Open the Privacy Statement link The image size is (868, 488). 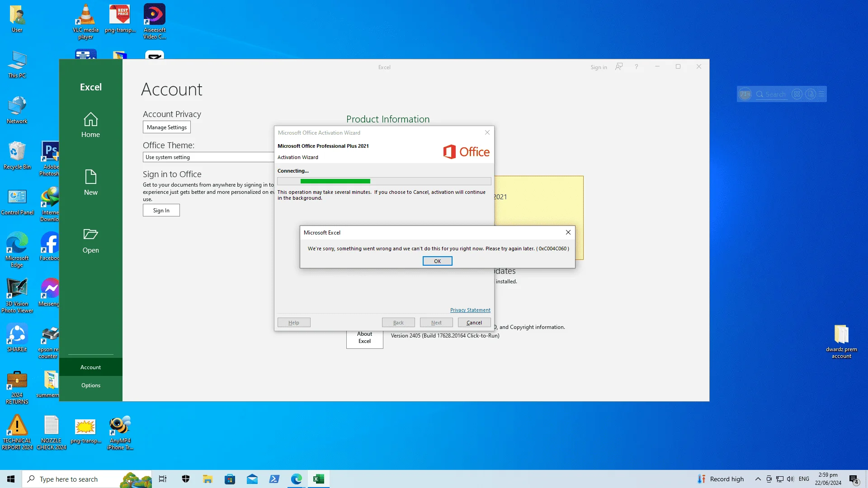coord(470,310)
